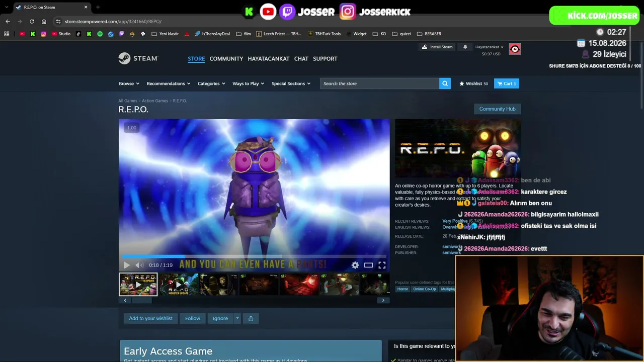Open the YouTube Studio bookmark

click(x=61, y=34)
